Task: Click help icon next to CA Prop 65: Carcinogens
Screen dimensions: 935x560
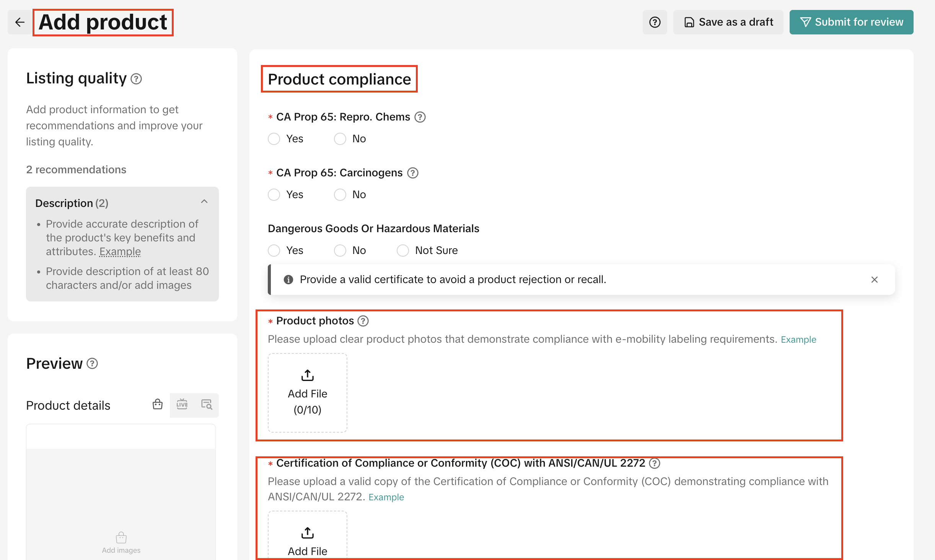Action: (x=412, y=173)
